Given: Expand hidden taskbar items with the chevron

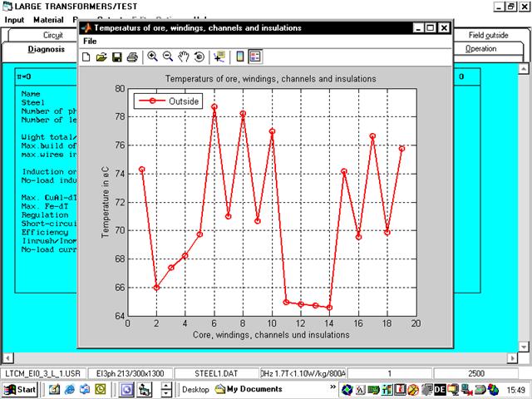Looking at the screenshot, I should tap(332, 387).
